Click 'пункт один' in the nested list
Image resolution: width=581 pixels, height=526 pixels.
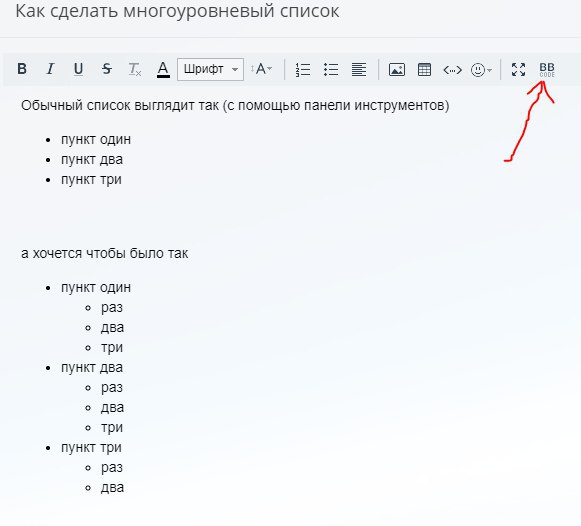pyautogui.click(x=96, y=287)
